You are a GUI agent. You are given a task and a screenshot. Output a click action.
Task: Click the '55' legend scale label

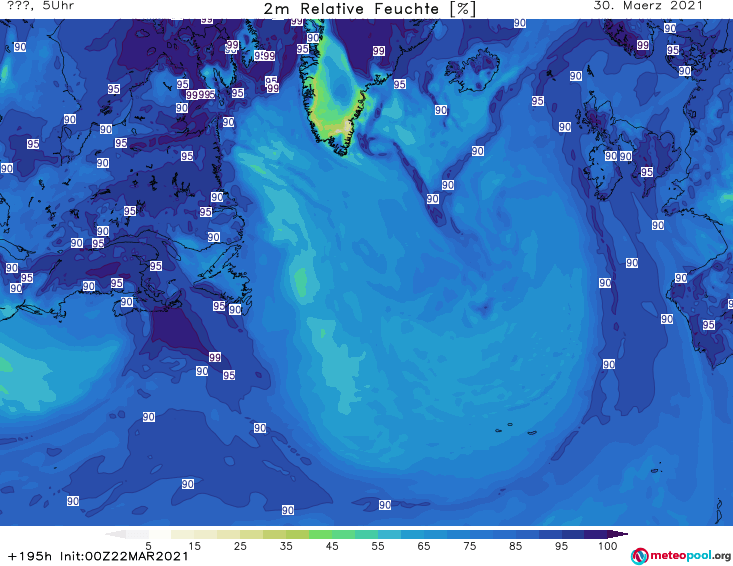[378, 546]
